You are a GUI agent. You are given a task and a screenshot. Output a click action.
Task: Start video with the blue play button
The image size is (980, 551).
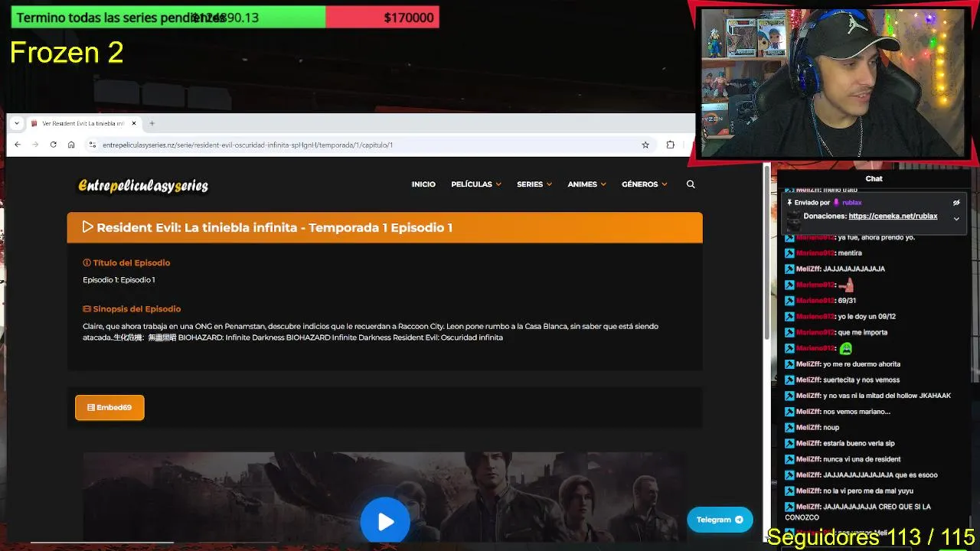(x=385, y=522)
